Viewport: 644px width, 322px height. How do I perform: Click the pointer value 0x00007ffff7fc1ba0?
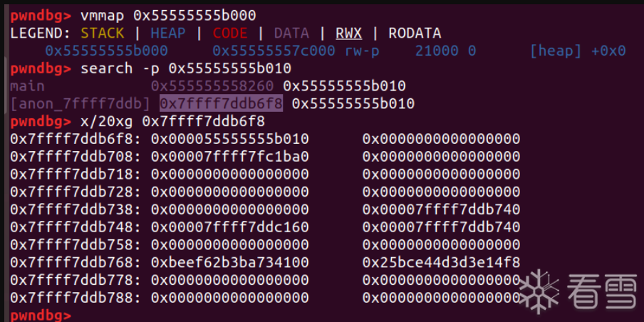[230, 157]
